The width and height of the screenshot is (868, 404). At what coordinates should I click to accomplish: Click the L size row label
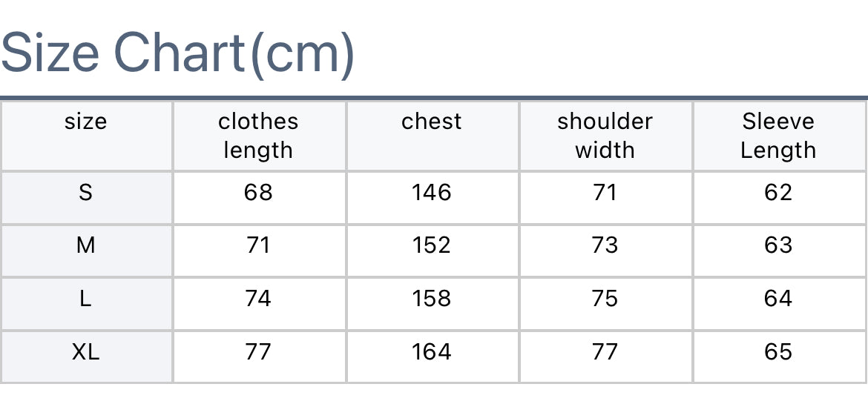86,299
